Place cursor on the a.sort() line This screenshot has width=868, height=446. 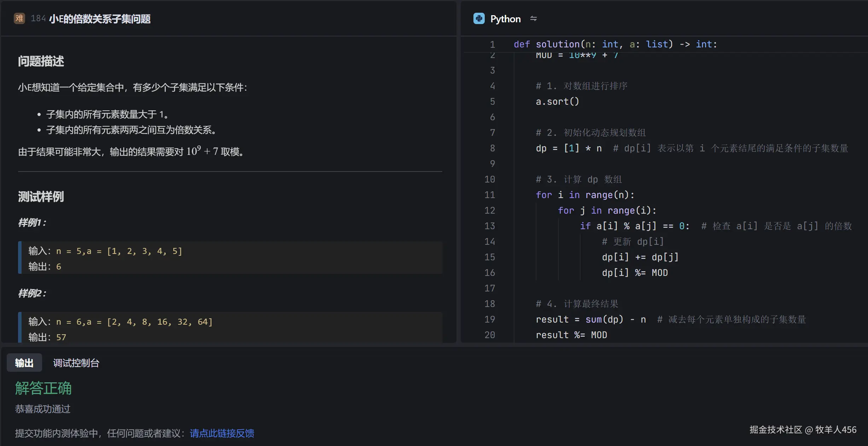coord(557,102)
